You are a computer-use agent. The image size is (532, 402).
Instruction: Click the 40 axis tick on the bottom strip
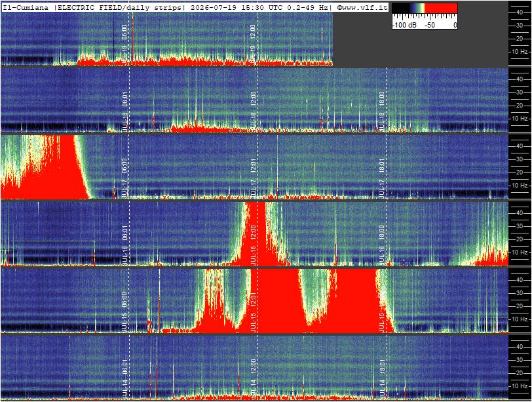(x=519, y=347)
